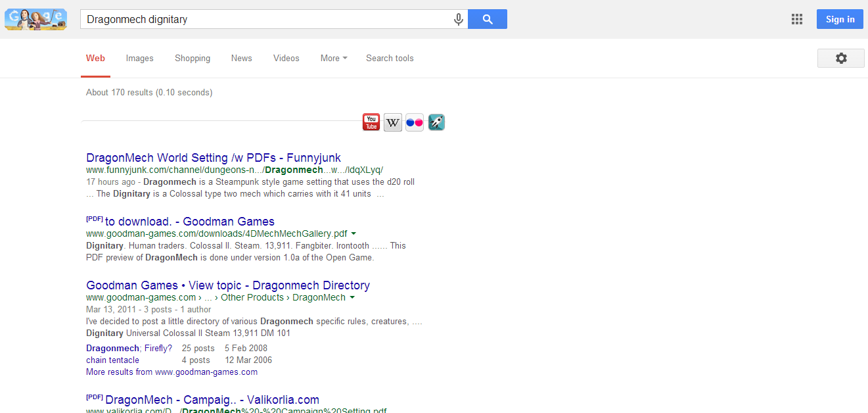Follow More results from www.goodman-games.com link

click(x=171, y=372)
